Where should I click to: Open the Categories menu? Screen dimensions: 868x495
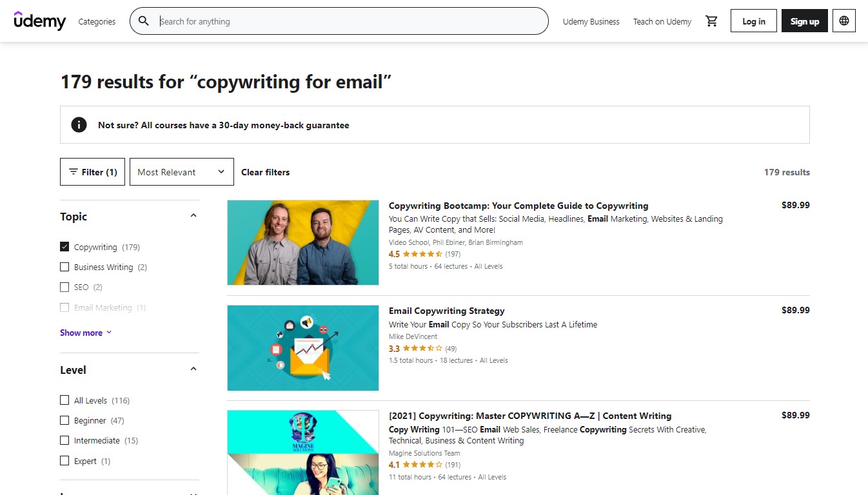(97, 21)
